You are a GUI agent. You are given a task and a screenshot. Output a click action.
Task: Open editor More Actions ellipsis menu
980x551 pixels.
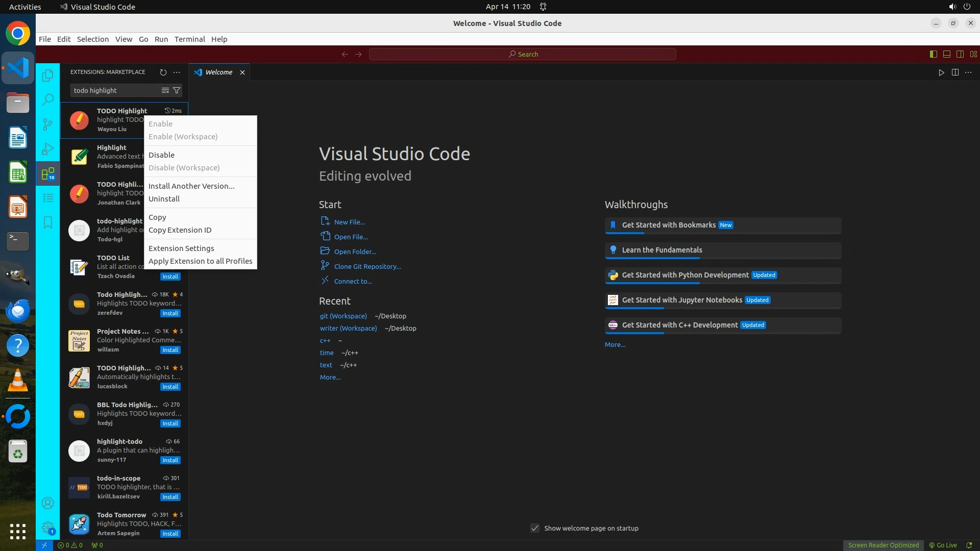pyautogui.click(x=968, y=72)
